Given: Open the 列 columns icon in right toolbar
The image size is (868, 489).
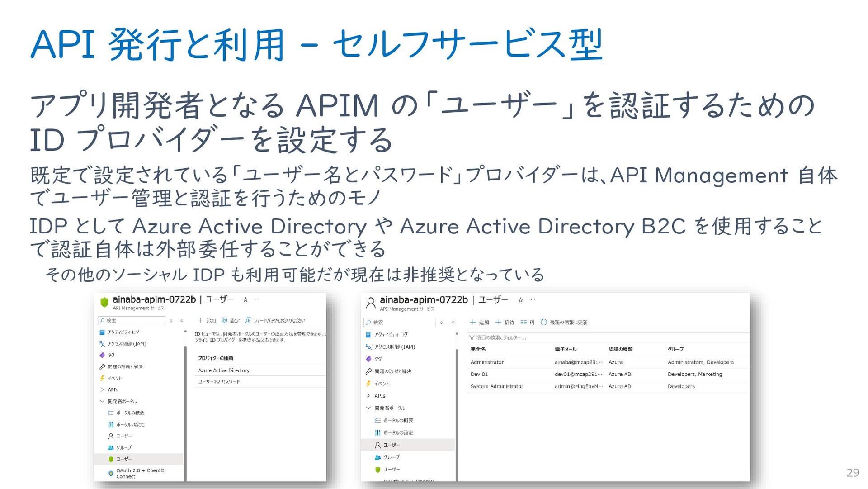Looking at the screenshot, I should (x=524, y=322).
